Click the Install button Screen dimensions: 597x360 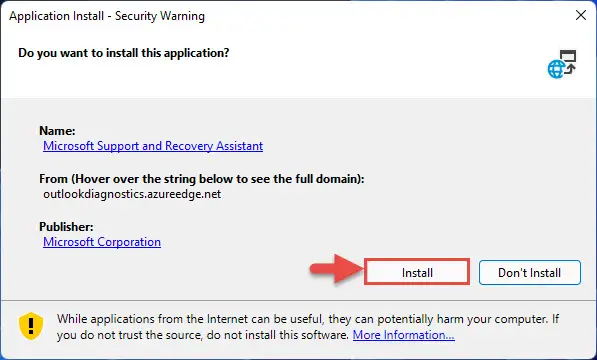pyautogui.click(x=417, y=272)
